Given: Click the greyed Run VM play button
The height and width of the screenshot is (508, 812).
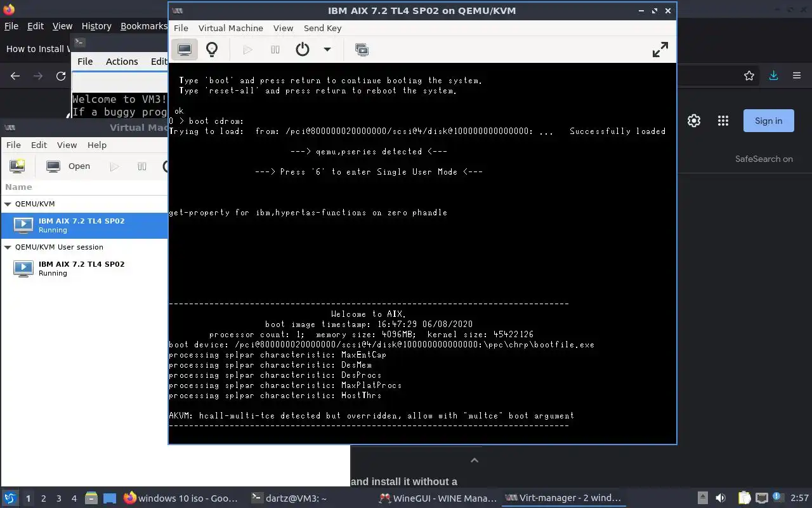Looking at the screenshot, I should (x=247, y=50).
